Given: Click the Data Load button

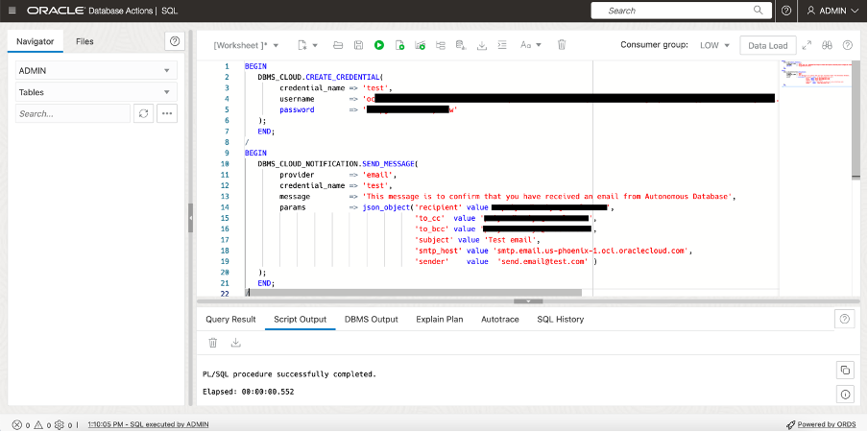Looking at the screenshot, I should [x=768, y=45].
